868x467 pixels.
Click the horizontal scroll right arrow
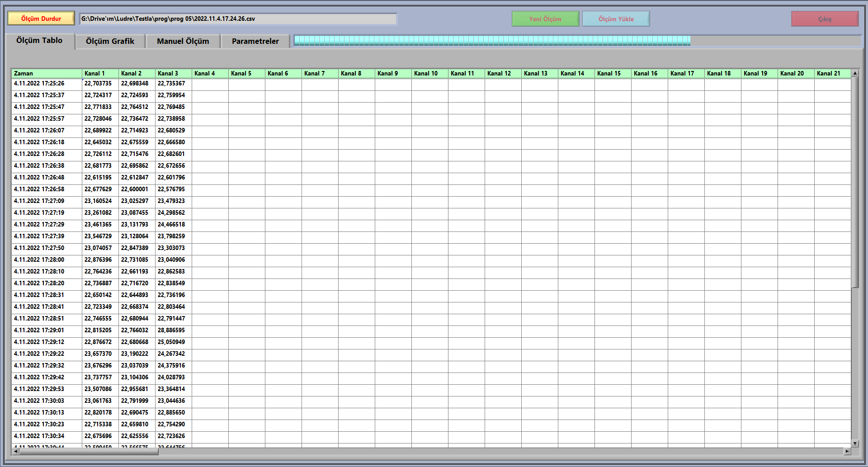pyautogui.click(x=847, y=451)
